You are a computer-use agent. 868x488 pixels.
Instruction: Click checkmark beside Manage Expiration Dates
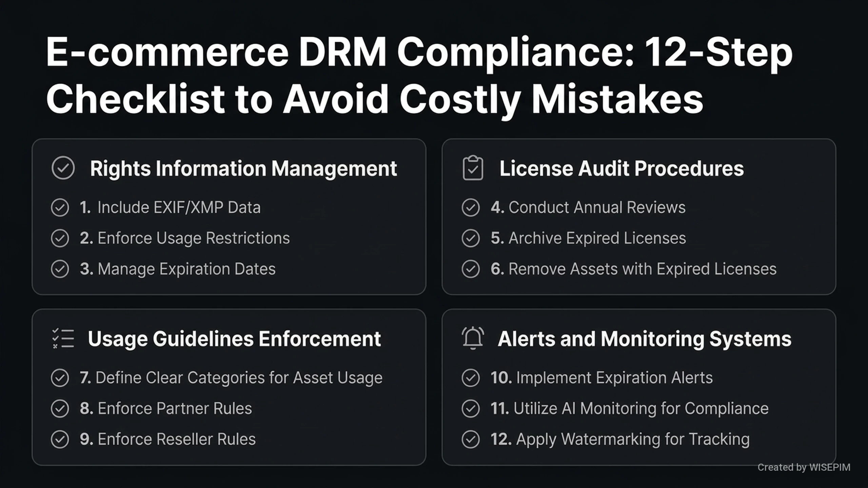pyautogui.click(x=60, y=269)
